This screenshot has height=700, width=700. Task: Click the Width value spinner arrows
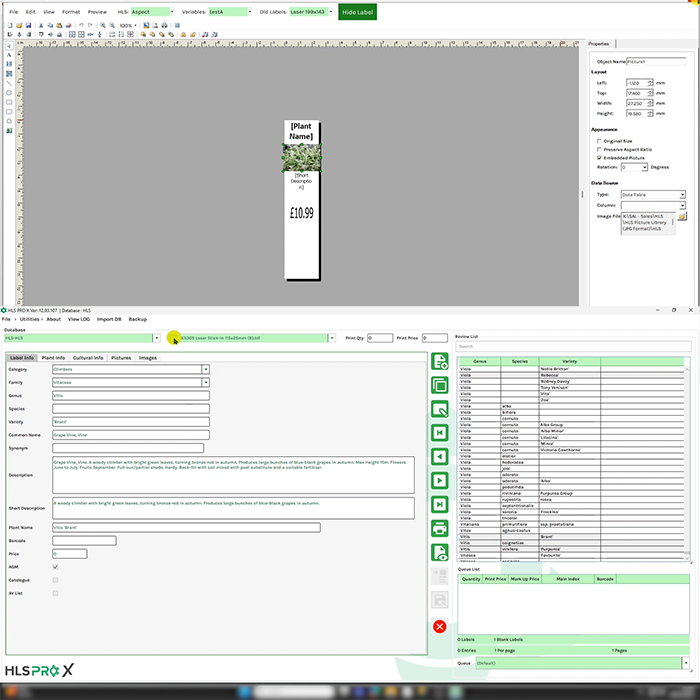(x=650, y=104)
